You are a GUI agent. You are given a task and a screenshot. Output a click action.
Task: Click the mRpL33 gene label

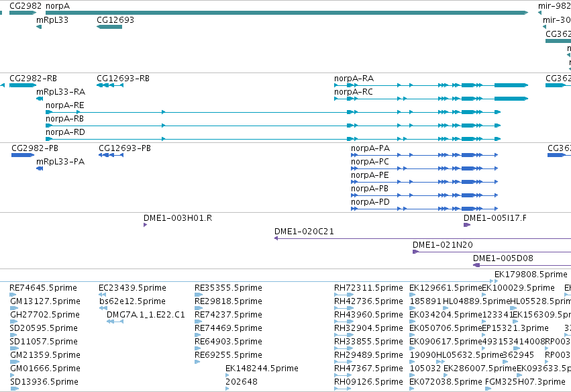52,20
